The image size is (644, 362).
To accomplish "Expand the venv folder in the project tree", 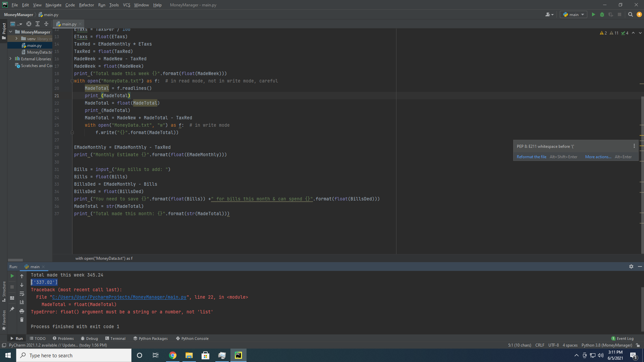I will click(16, 39).
